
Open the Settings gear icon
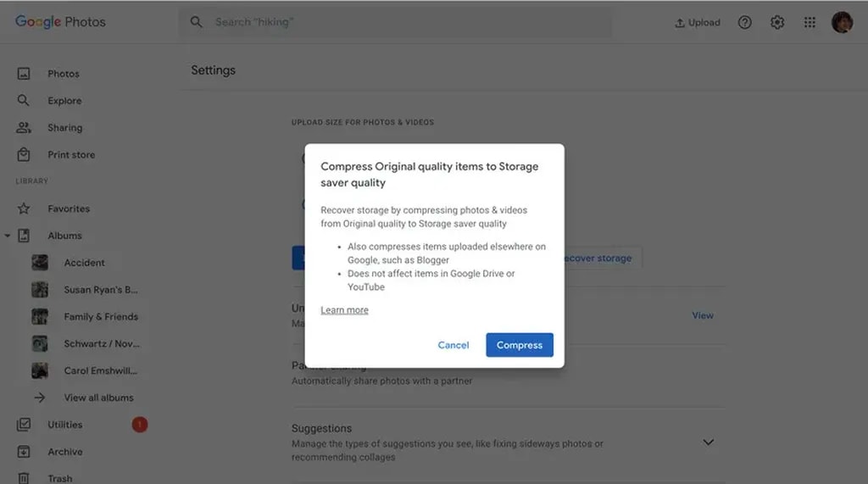776,23
